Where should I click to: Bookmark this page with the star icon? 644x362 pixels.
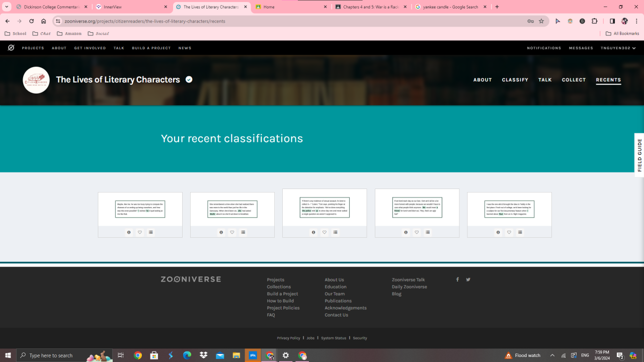(x=541, y=21)
